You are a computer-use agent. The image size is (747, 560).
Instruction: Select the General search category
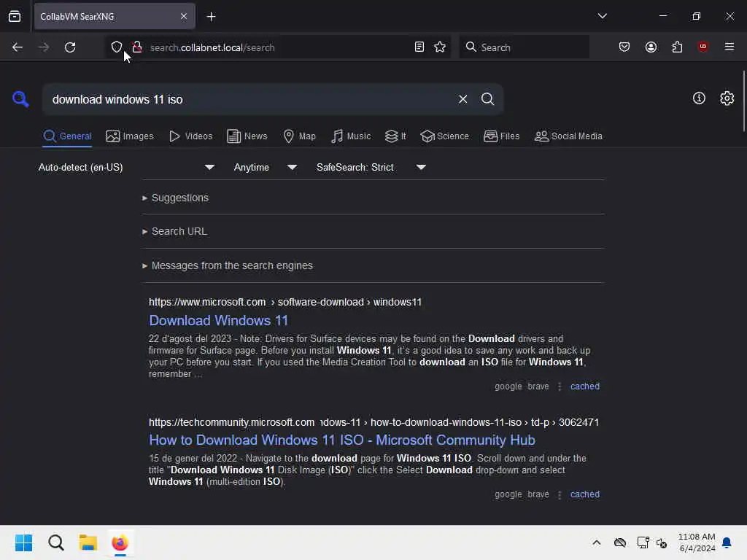point(67,136)
